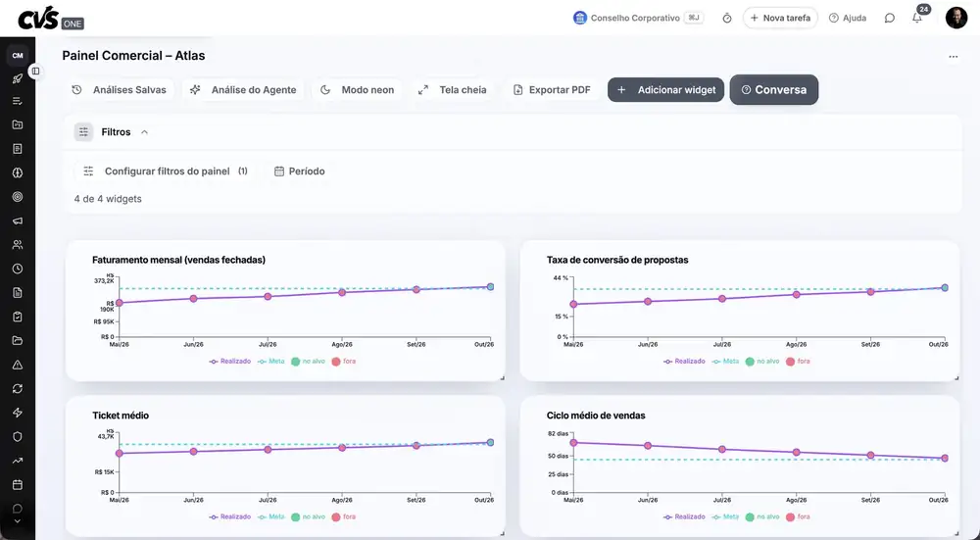Open notifications bell with 24 badge
This screenshot has width=980, height=540.
(917, 18)
